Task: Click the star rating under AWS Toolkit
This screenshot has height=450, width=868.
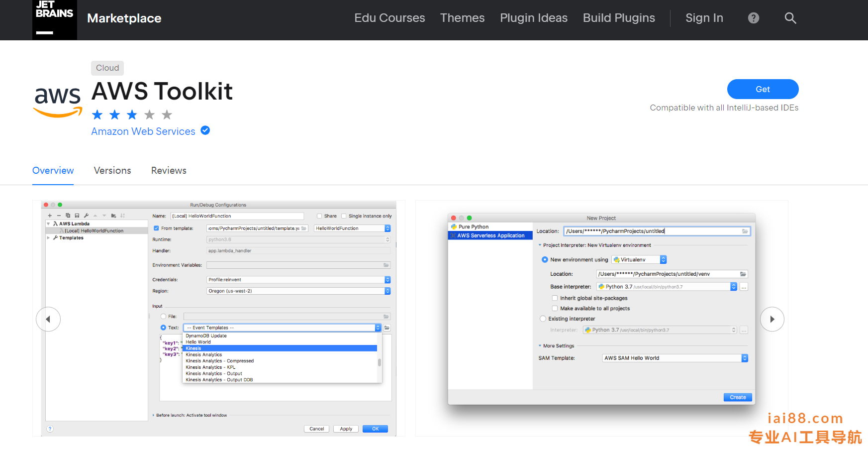Action: [132, 115]
